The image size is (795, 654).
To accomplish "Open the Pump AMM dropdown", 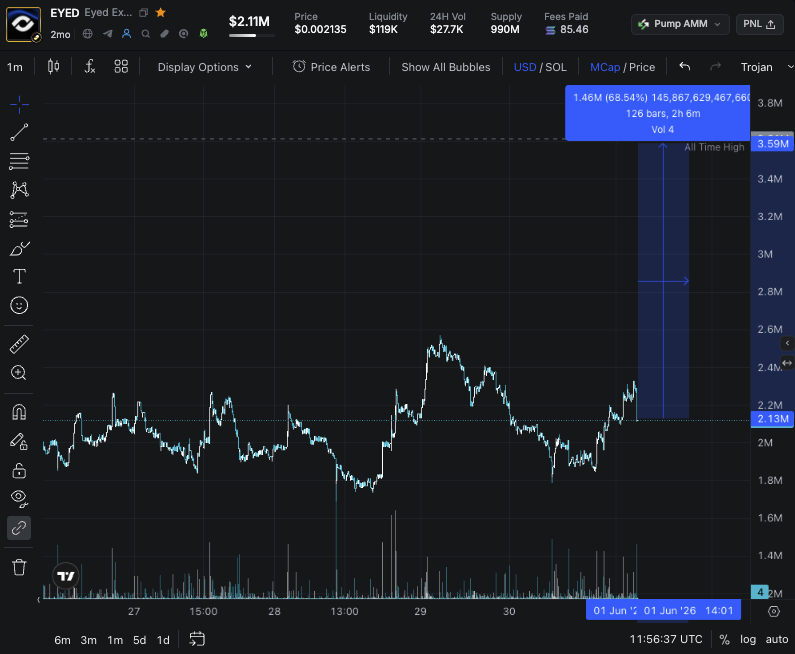I will [x=680, y=24].
